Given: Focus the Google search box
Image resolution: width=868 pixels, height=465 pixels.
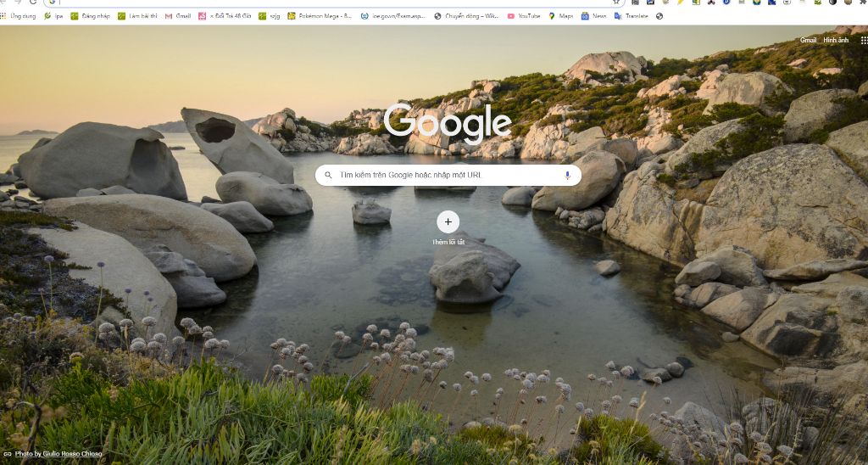Looking at the screenshot, I should pos(448,175).
